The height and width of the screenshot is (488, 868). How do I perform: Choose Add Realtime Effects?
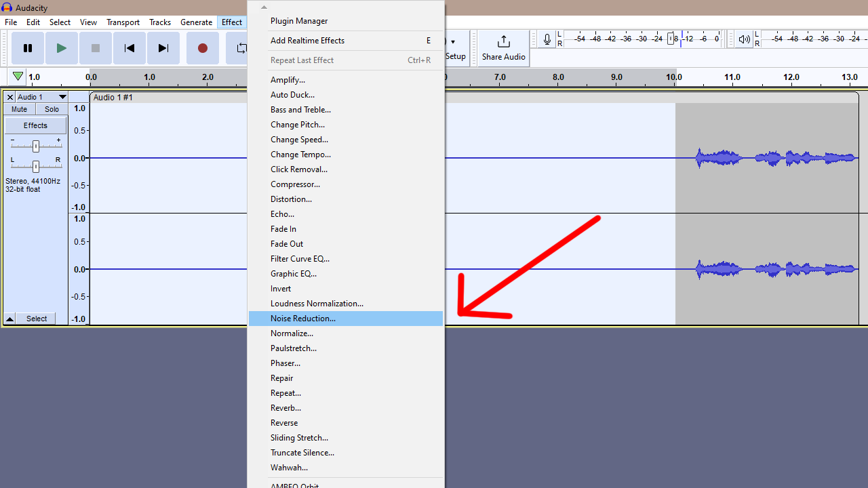(346, 41)
